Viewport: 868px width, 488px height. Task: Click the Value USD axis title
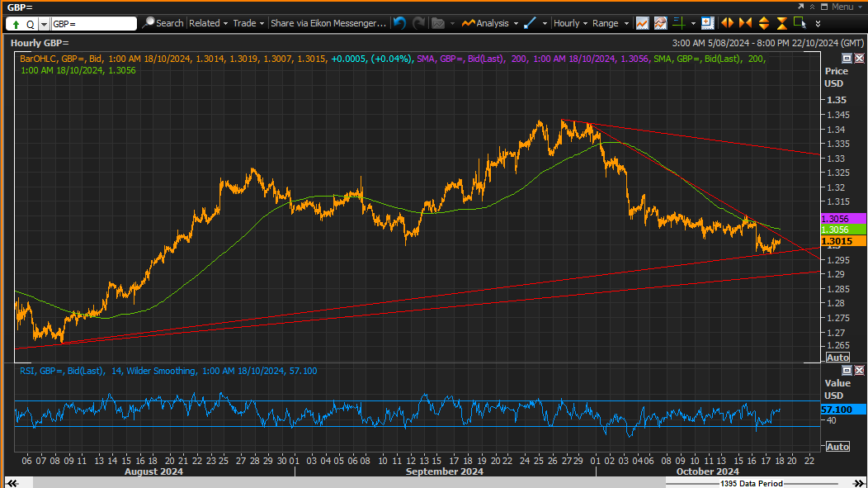[837, 389]
